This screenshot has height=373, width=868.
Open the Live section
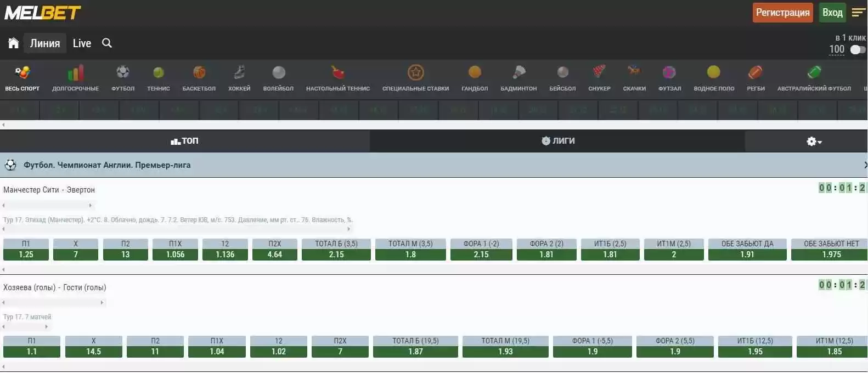click(x=82, y=43)
